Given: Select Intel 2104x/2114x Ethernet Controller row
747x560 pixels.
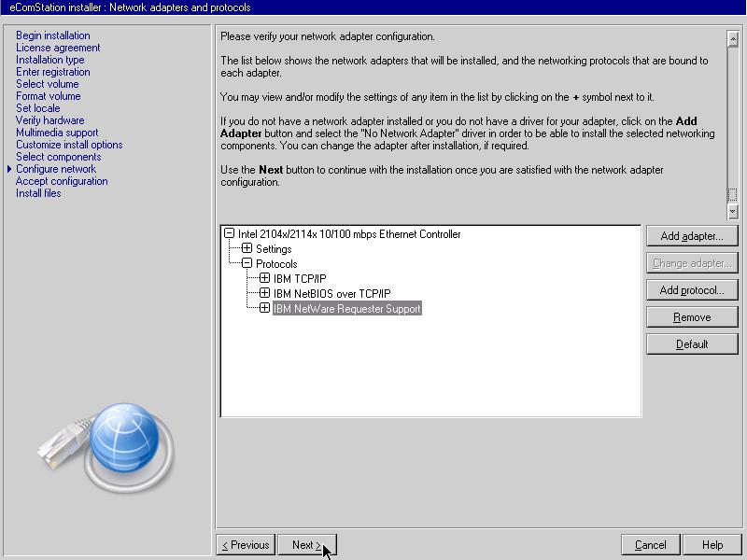Looking at the screenshot, I should click(349, 234).
